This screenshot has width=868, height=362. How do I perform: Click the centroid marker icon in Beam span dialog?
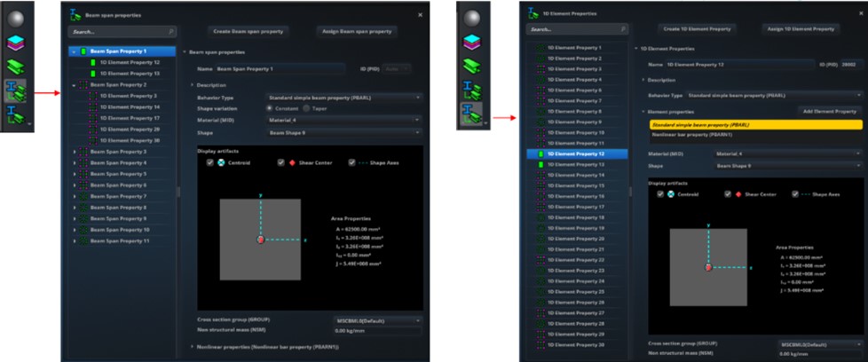222,163
